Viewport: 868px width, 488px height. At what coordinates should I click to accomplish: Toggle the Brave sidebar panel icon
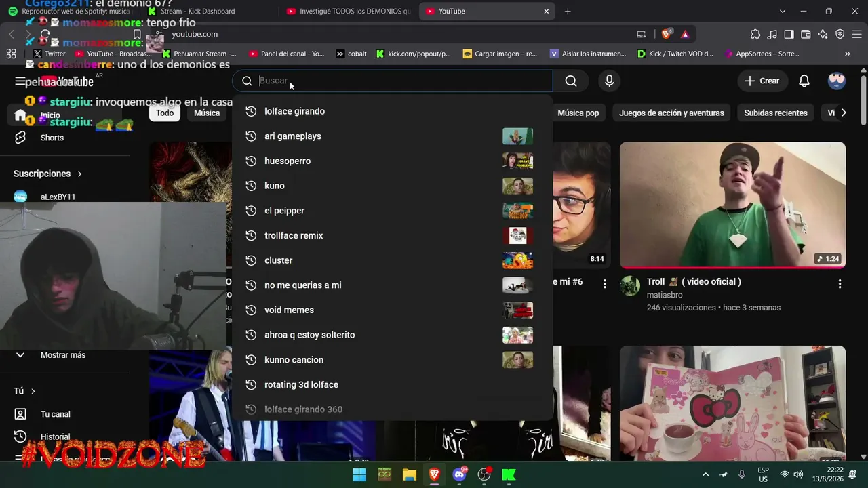(x=789, y=34)
